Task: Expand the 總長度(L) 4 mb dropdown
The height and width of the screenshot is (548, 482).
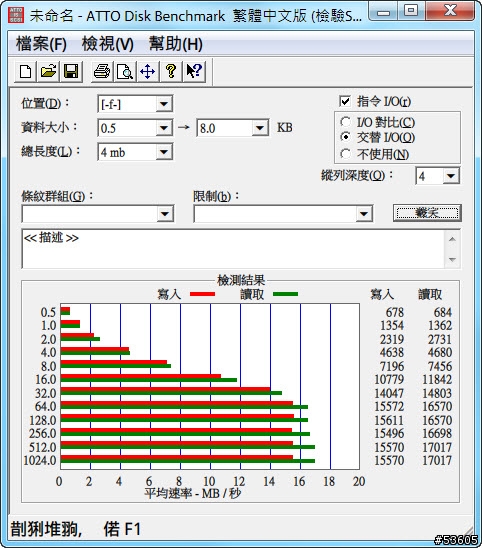Action: (x=164, y=152)
